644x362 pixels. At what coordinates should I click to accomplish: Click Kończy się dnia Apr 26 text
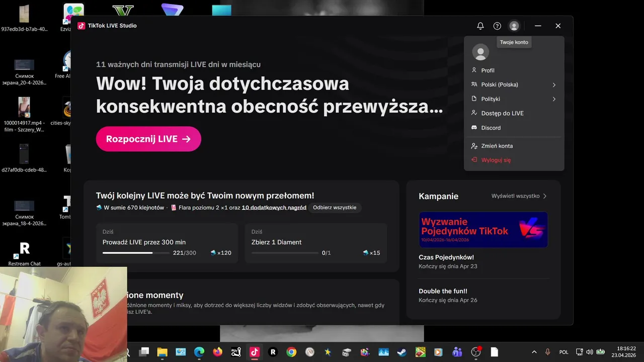pos(448,300)
